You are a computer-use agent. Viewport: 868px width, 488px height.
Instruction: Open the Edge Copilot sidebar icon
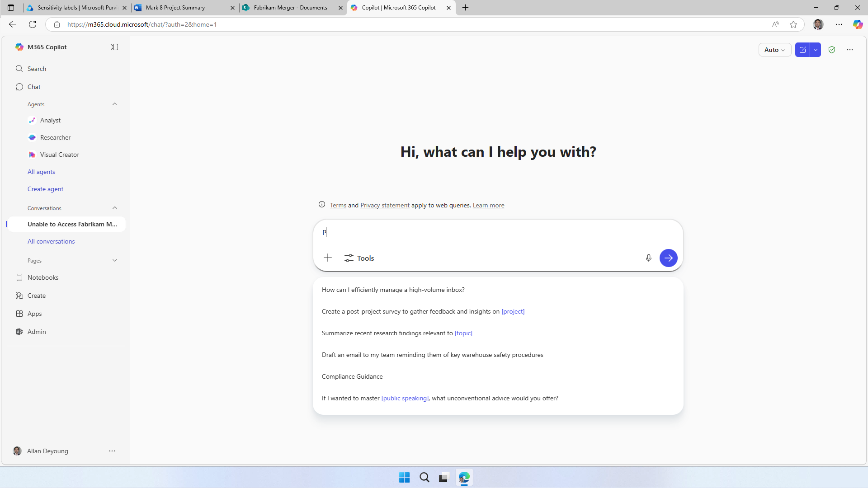[x=858, y=24]
